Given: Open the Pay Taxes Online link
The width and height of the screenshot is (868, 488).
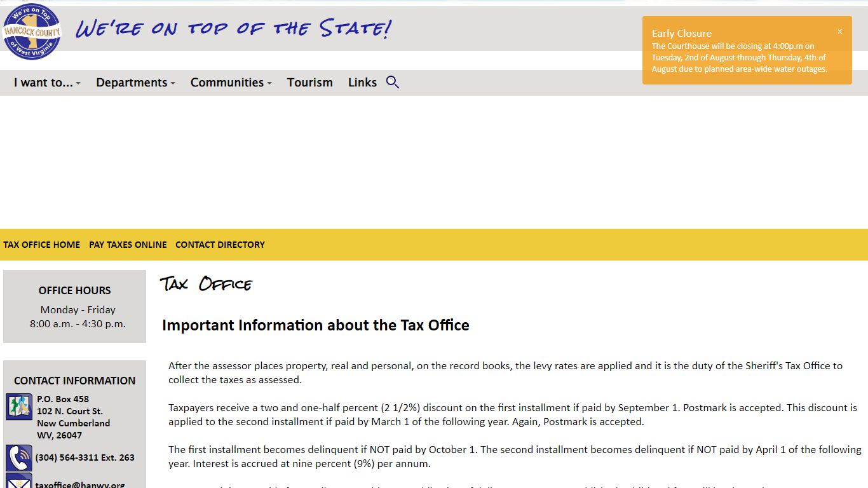Looking at the screenshot, I should point(128,245).
